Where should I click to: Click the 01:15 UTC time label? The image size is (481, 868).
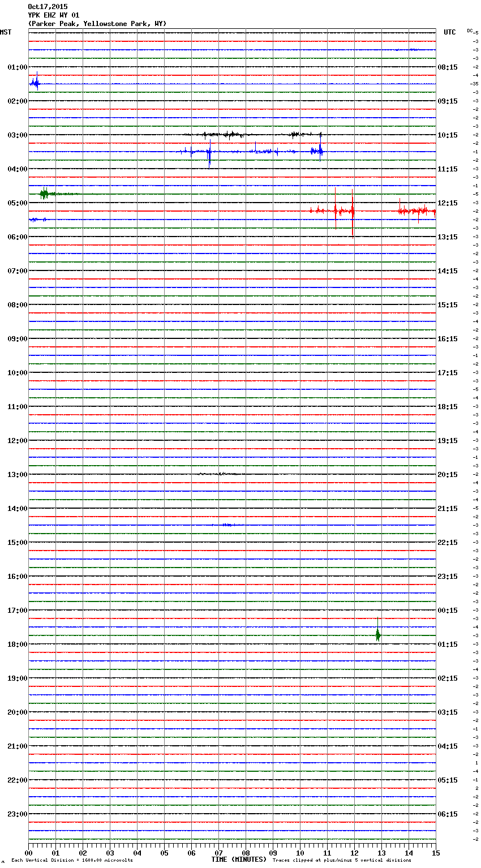pyautogui.click(x=448, y=644)
